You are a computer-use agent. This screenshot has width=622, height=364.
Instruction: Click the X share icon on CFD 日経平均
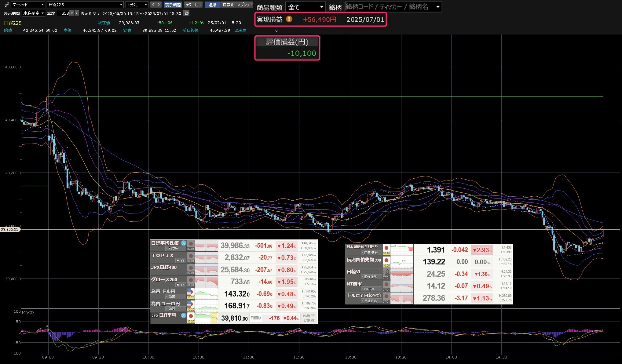[184, 315]
